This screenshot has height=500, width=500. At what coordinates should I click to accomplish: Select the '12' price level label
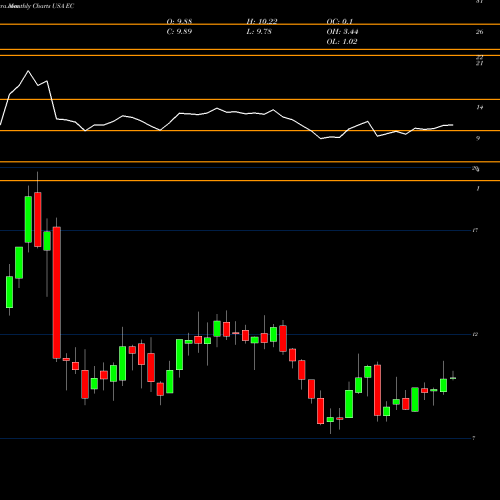coord(475,334)
